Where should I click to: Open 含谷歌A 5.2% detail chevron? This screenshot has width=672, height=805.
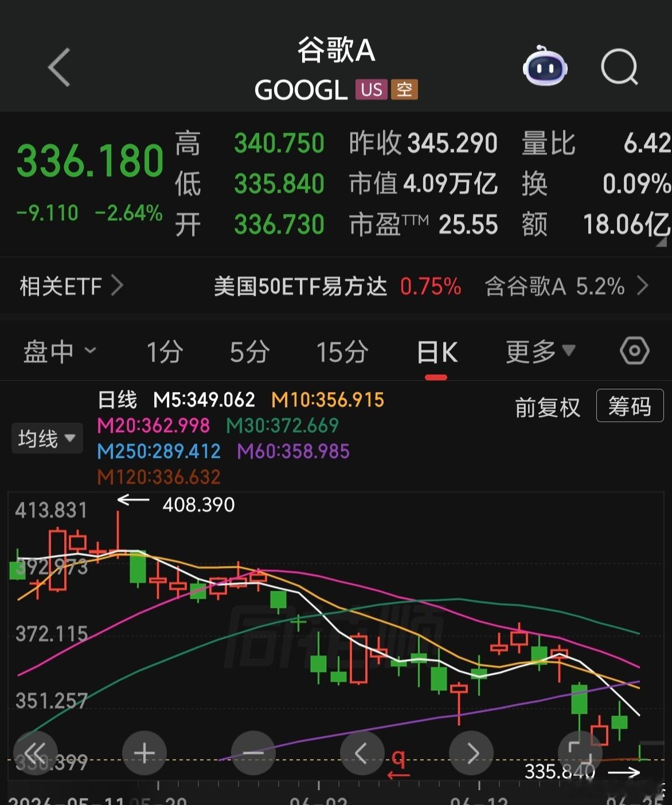point(643,285)
